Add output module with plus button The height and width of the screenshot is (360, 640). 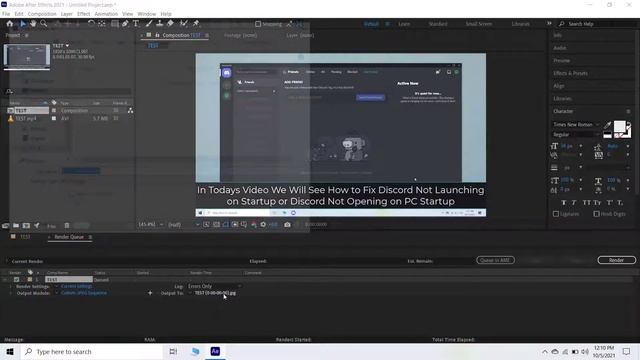pyautogui.click(x=150, y=293)
